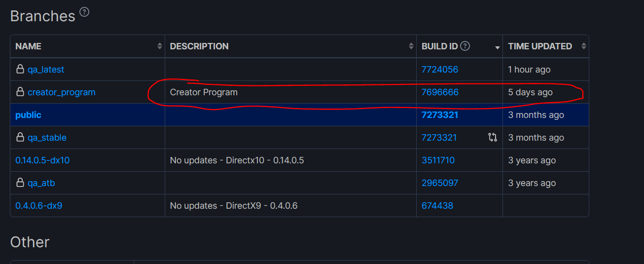Click lock icon next to qa_latest
644x264 pixels.
(20, 70)
